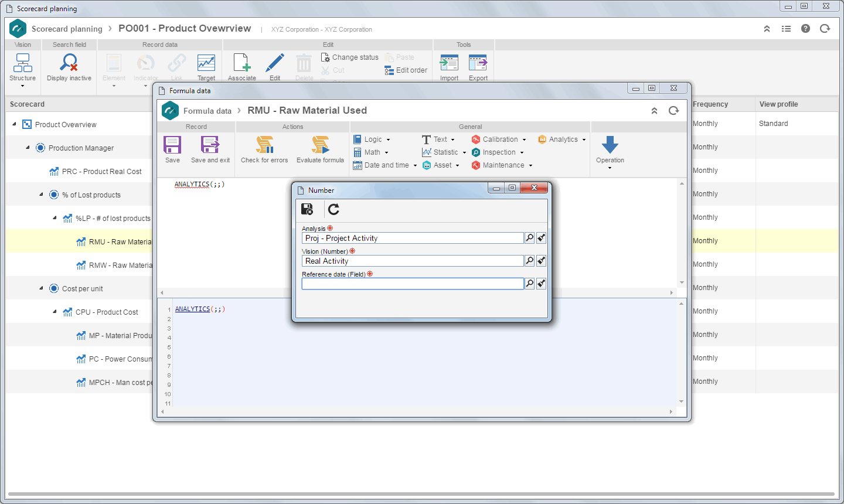Screen dimensions: 844x504
Task: Collapse the Cost per unit tree node
Action: 41,288
